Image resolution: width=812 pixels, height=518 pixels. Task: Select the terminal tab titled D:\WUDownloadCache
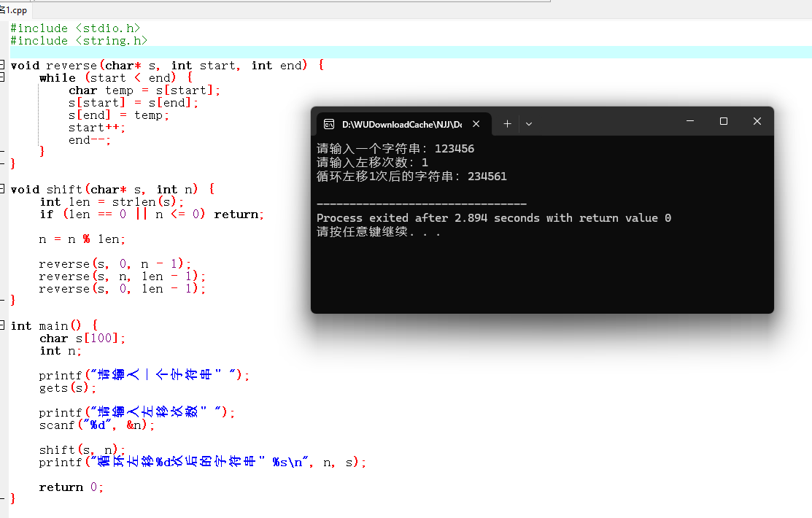[403, 124]
